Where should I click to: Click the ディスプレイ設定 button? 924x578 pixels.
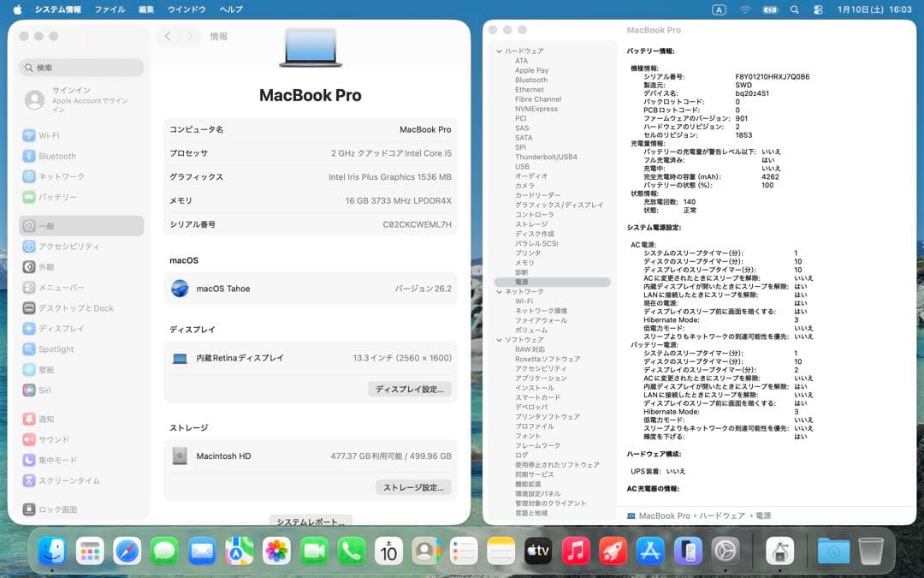(x=409, y=390)
